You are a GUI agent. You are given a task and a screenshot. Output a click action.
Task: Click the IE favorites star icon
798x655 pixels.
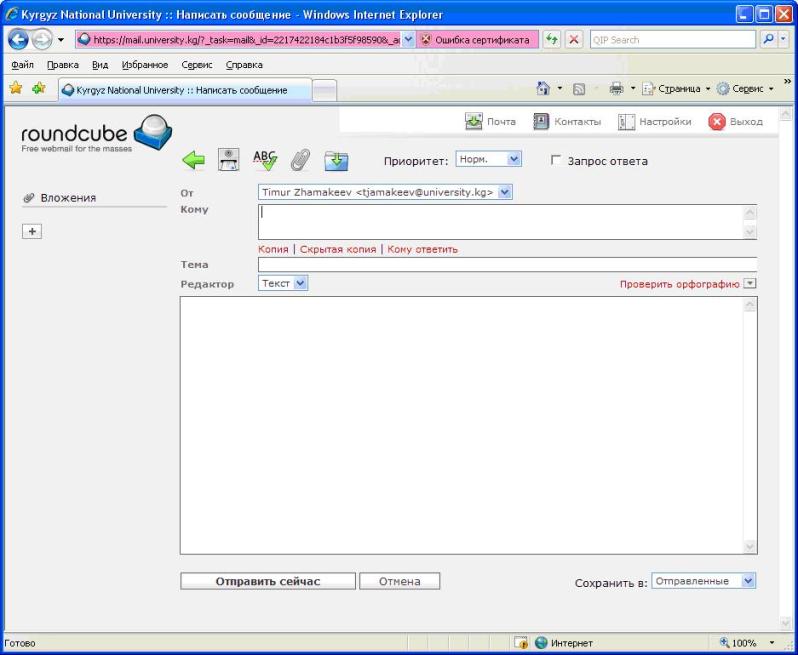[x=15, y=90]
